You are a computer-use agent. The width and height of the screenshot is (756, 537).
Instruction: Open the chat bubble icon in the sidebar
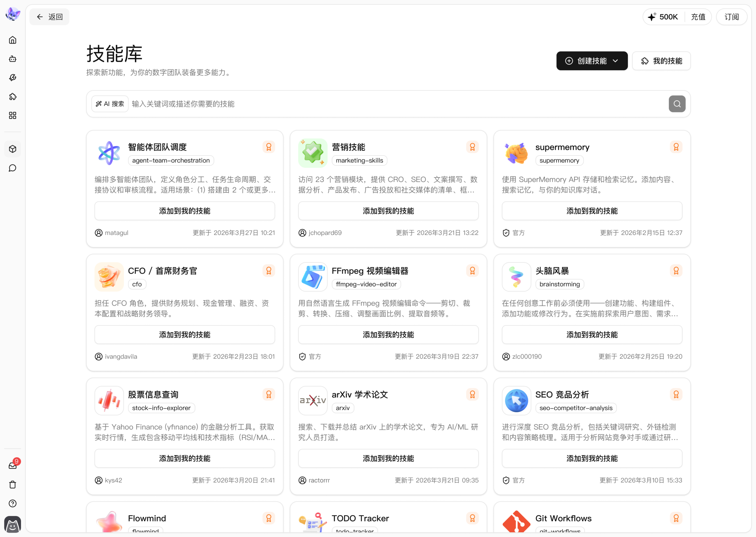[x=13, y=168]
